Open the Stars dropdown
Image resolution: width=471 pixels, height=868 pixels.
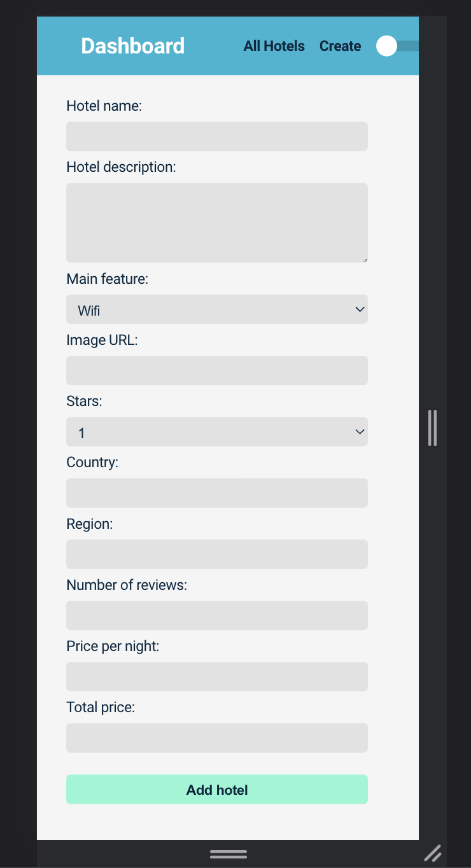tap(216, 431)
